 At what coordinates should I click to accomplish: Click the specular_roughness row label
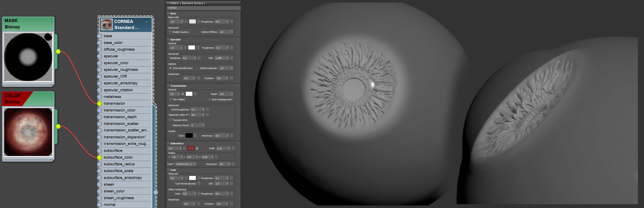pyautogui.click(x=121, y=70)
